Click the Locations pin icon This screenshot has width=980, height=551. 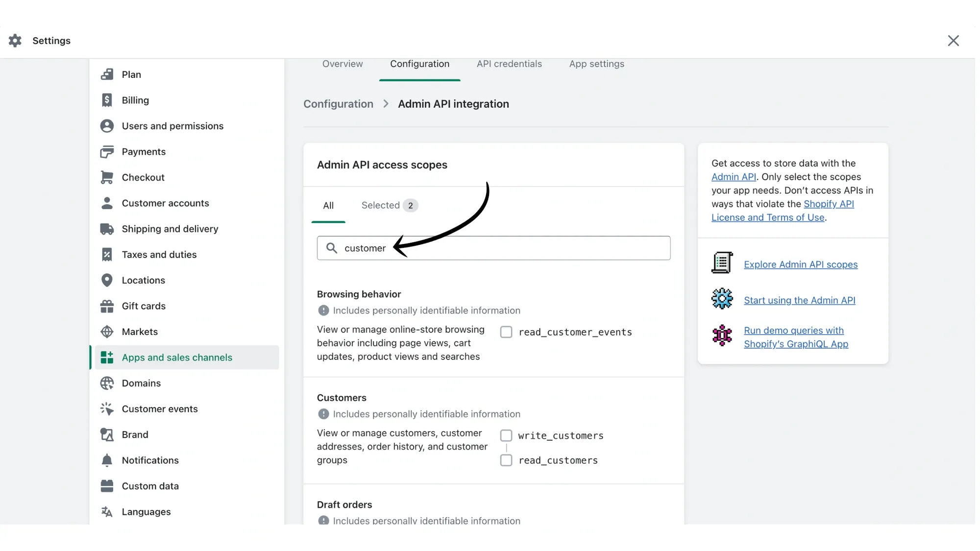pos(107,280)
